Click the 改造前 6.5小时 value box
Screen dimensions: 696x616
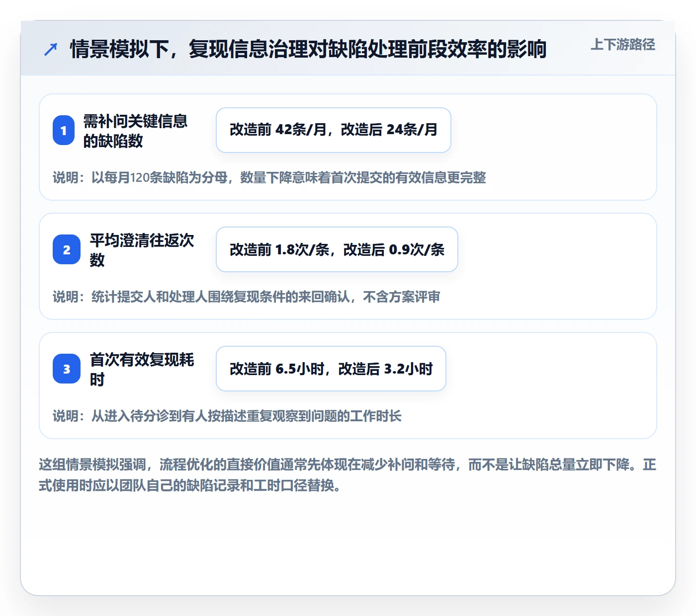(x=331, y=369)
